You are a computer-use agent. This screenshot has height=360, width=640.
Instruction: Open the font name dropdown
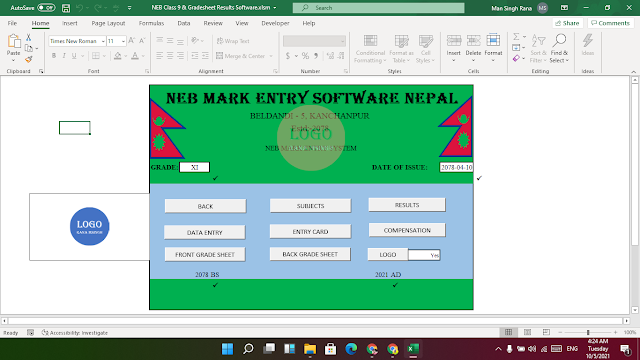tap(103, 41)
